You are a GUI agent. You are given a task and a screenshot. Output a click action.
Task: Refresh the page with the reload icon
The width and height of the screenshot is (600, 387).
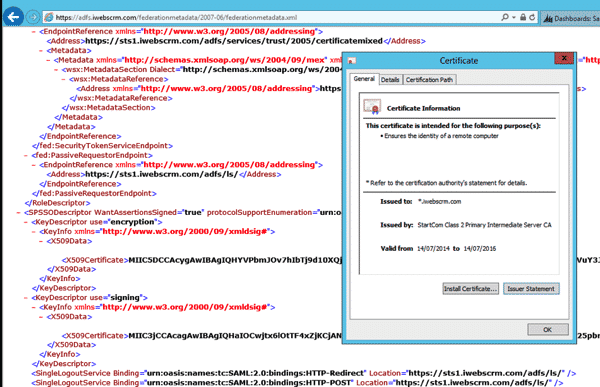tap(532, 17)
